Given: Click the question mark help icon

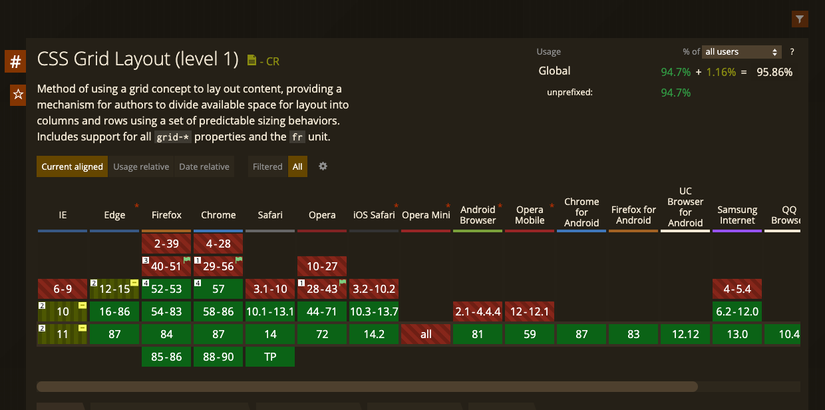Looking at the screenshot, I should point(792,52).
